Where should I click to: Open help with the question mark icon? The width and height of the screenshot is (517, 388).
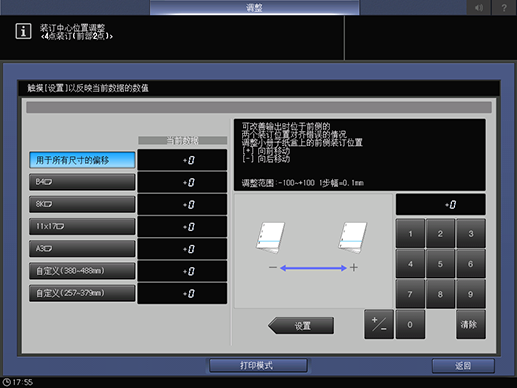(504, 7)
